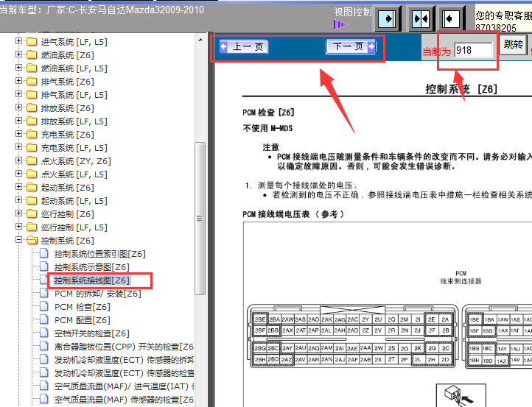The width and height of the screenshot is (532, 407).
Task: Expand the 排放系统 [Z6] folder
Action: coord(18,107)
